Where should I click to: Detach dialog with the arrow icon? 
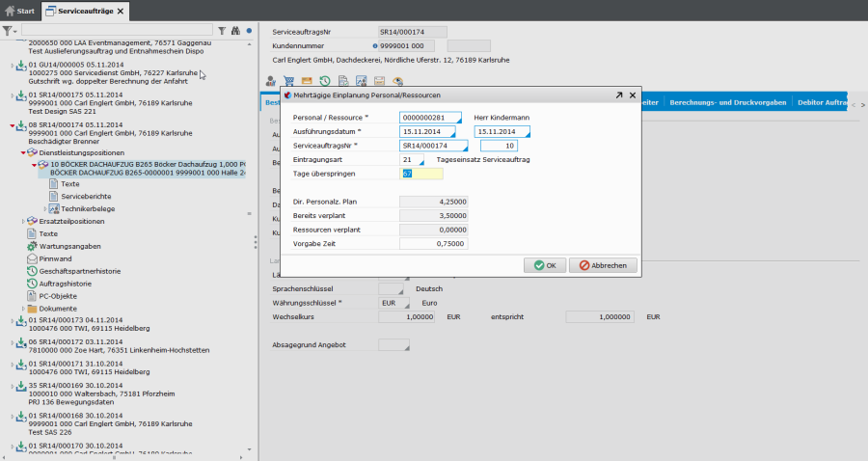pos(618,95)
